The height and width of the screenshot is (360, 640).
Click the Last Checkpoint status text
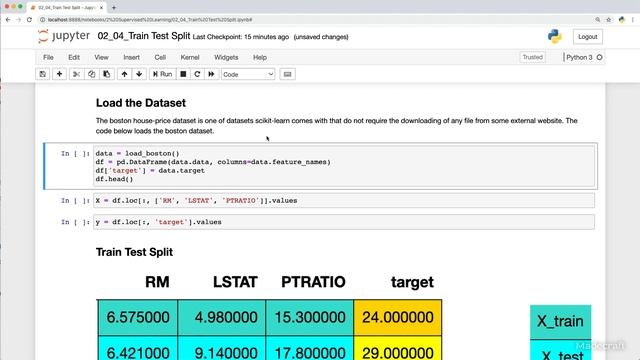[240, 37]
